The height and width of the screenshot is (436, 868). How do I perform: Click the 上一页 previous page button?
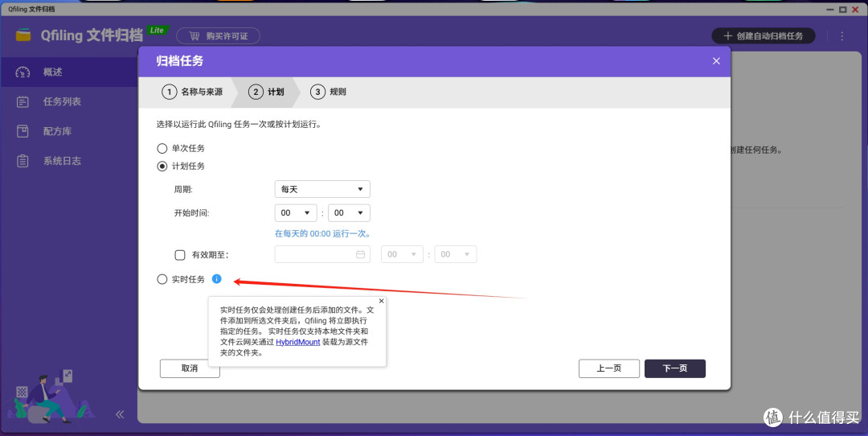(x=609, y=368)
